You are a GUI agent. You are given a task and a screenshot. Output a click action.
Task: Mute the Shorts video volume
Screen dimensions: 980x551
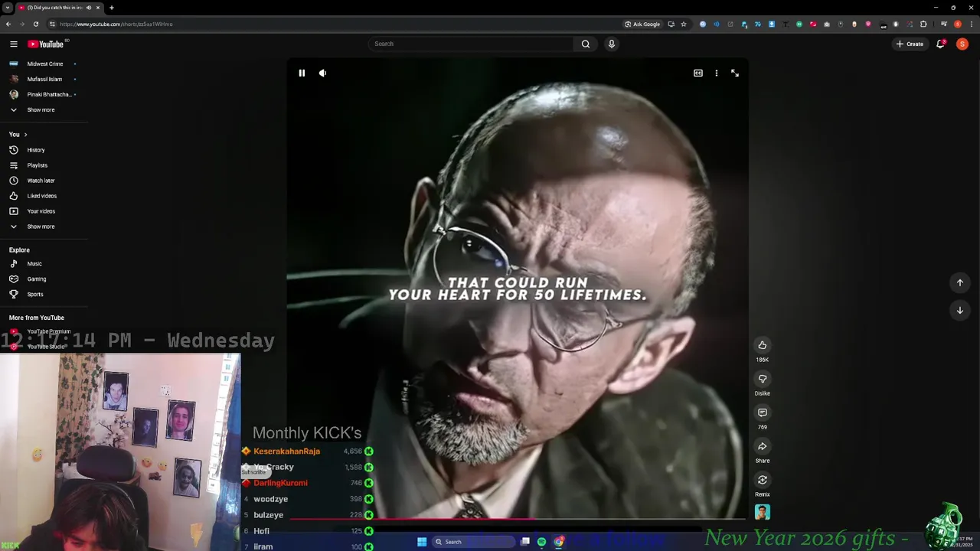pos(322,73)
